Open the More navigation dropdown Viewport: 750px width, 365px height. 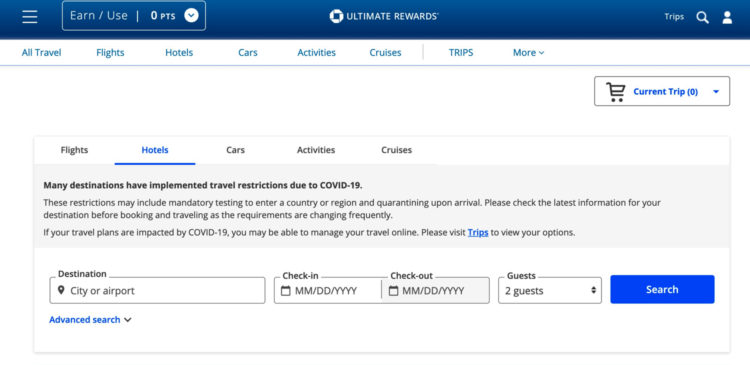click(529, 53)
